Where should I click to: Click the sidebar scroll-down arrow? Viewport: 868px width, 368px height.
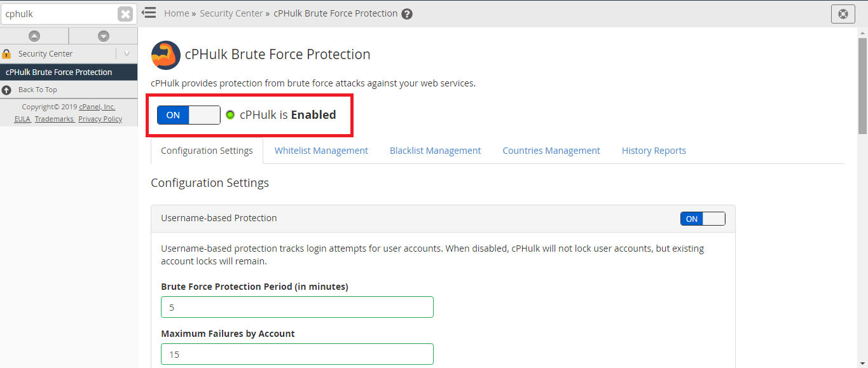point(103,36)
